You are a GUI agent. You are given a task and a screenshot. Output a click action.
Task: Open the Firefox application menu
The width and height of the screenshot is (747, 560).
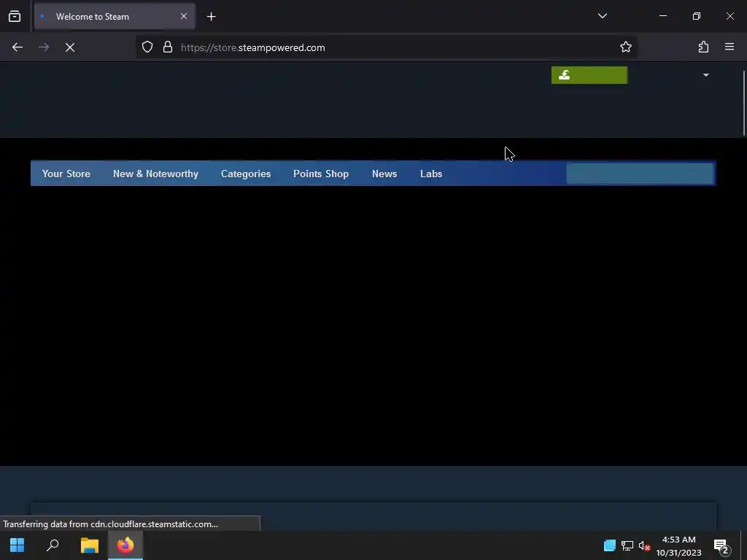[x=729, y=47]
